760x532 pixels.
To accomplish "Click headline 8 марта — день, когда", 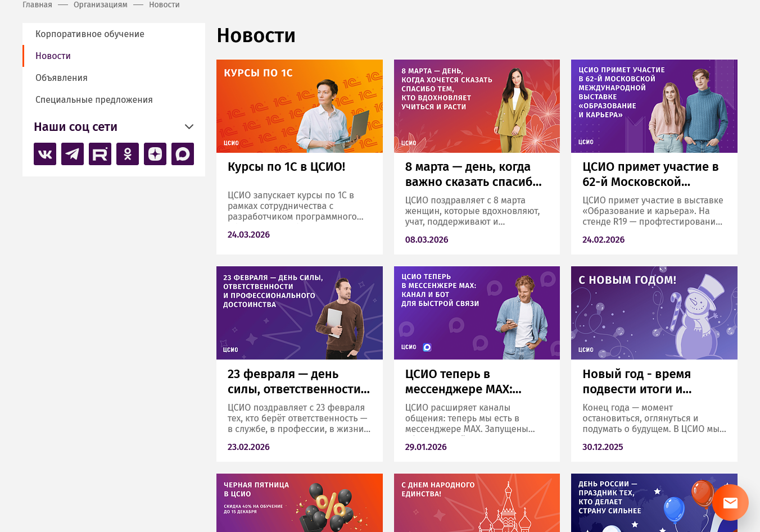I will (x=473, y=174).
